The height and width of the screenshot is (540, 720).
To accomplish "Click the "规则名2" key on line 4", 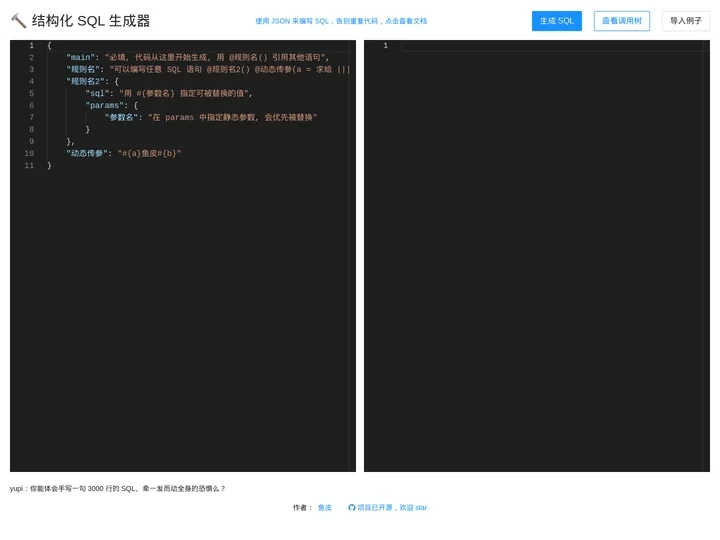I will pos(85,81).
